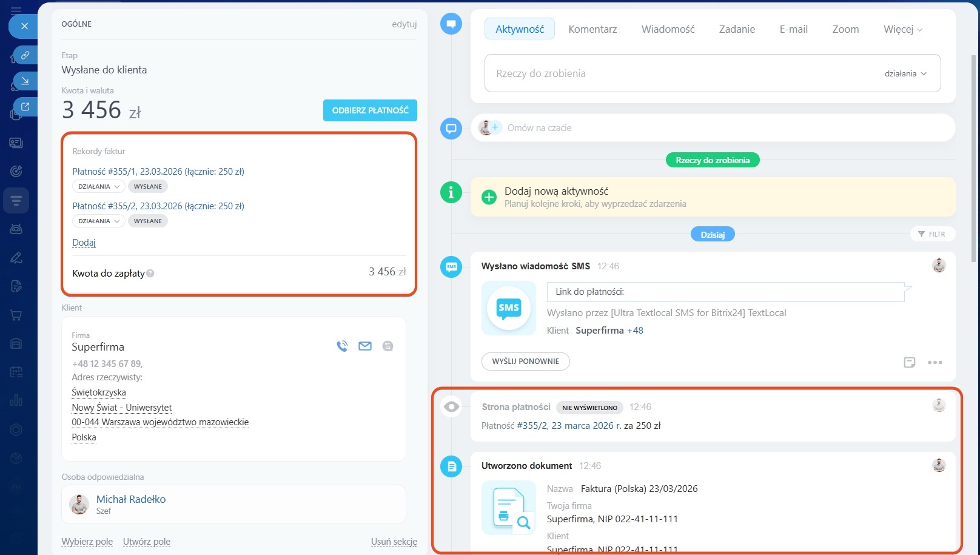
Task: Click the phone call icon for Superfirma
Action: click(342, 346)
